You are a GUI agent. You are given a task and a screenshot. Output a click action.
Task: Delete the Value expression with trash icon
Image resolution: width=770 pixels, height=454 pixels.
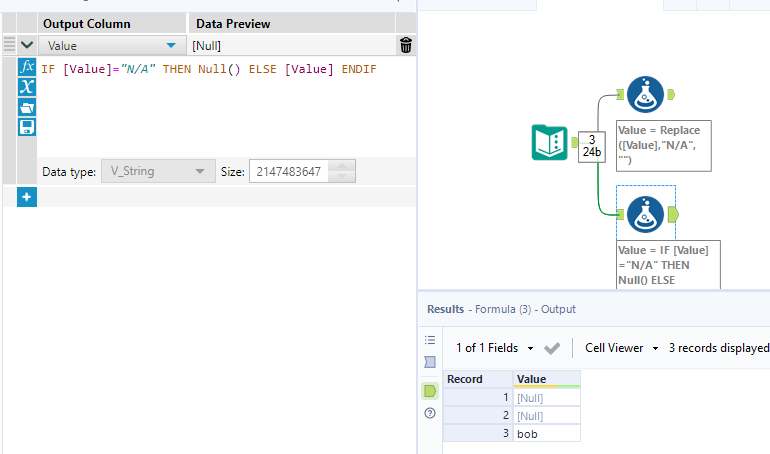coord(405,45)
